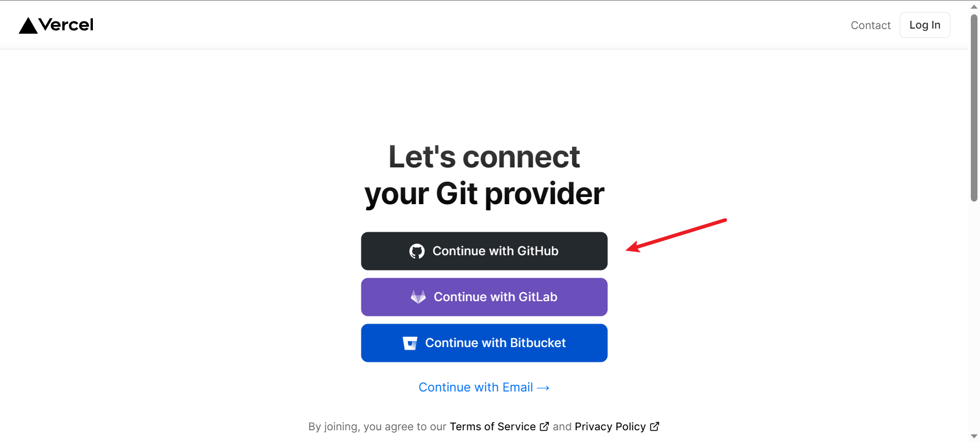
Task: Click external-link icon beside Privacy Policy
Action: [655, 426]
